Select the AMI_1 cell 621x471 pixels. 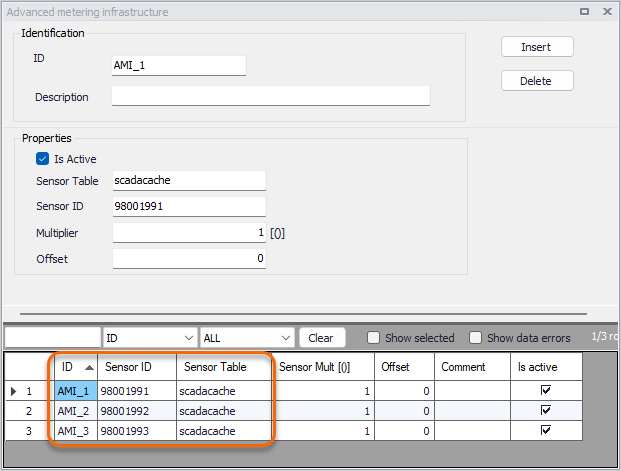click(x=76, y=391)
